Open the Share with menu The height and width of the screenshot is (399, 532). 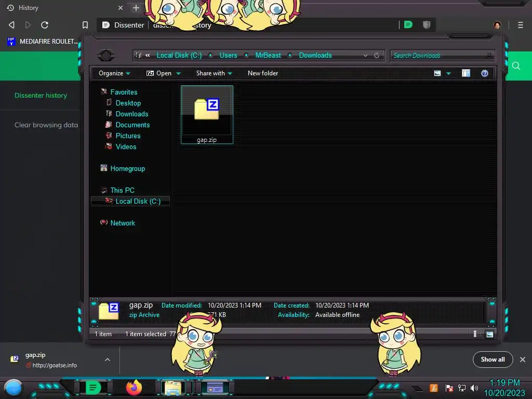(x=214, y=73)
